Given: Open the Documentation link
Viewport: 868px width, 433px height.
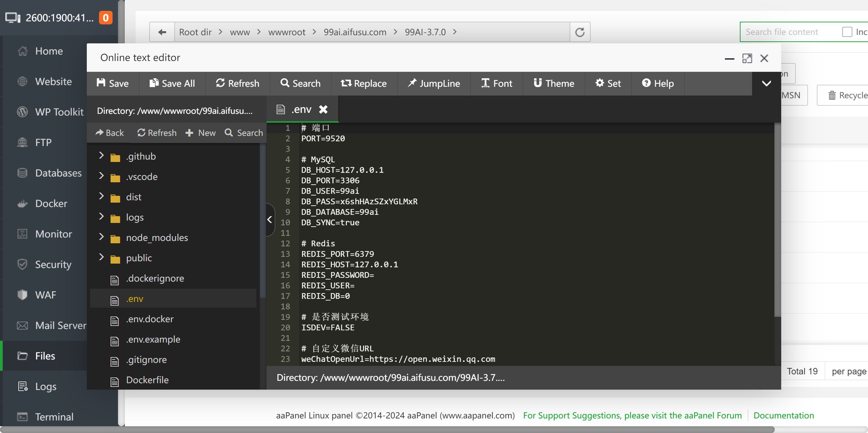Looking at the screenshot, I should click(x=784, y=415).
